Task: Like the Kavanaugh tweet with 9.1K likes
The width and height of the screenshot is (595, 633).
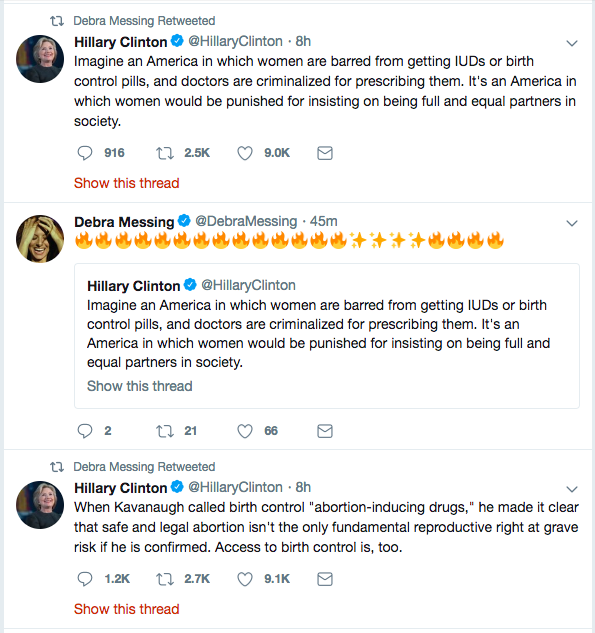Action: 245,579
